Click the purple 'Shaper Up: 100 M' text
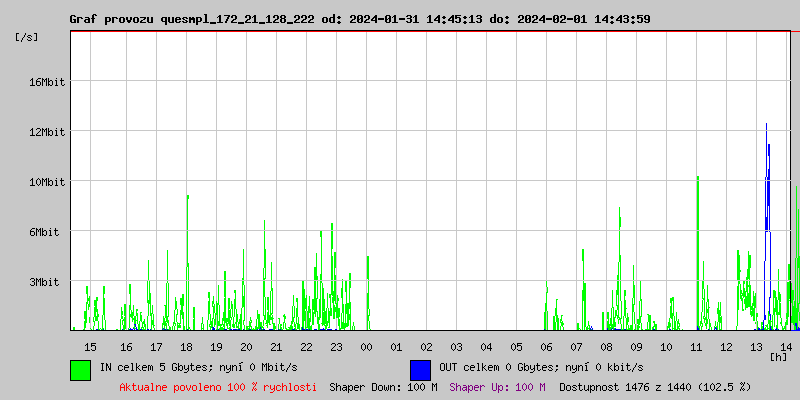Screen dimensions: 800x400 click(497, 386)
